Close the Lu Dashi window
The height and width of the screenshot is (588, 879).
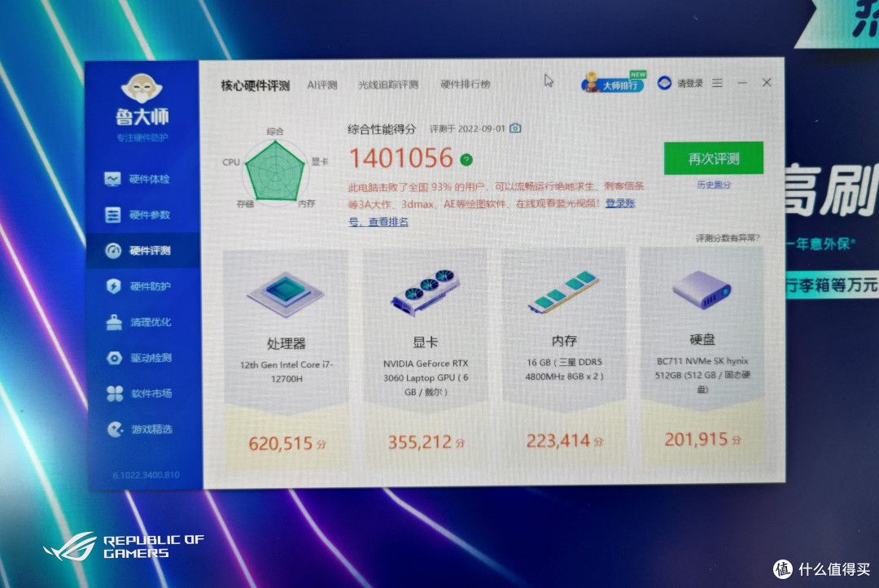pyautogui.click(x=767, y=82)
